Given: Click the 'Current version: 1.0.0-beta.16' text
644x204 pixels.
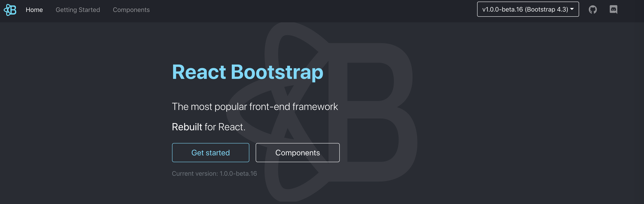Looking at the screenshot, I should pyautogui.click(x=214, y=174).
